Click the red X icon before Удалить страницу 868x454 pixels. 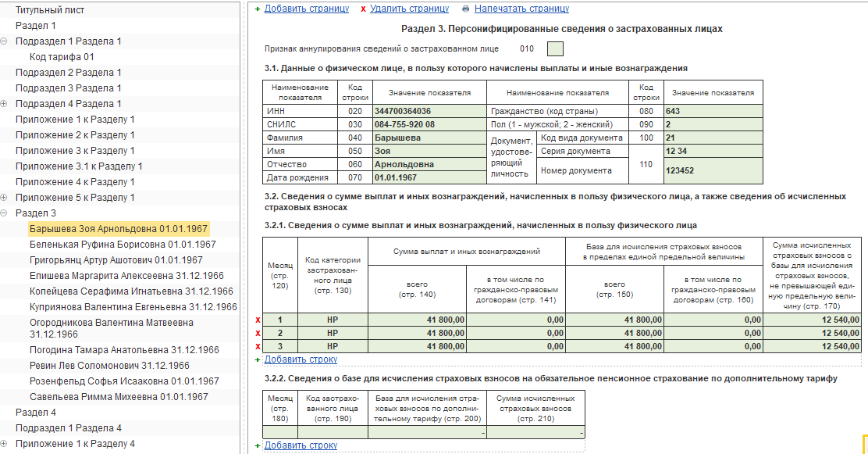coord(363,9)
